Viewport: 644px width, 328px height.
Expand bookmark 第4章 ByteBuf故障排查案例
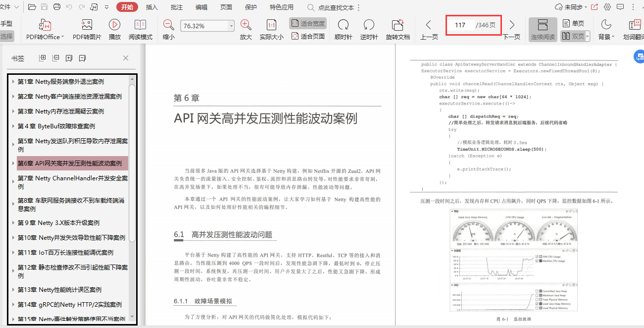click(x=13, y=126)
